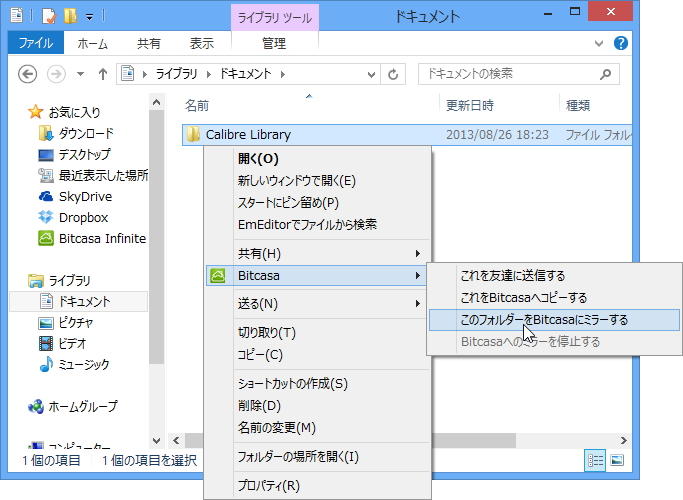Select the Calibre Library folder row
Viewport: 683px width, 500px height.
[407, 135]
